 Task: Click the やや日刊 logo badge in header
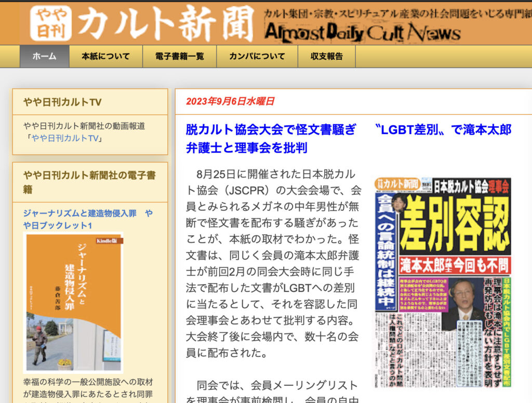[50, 23]
